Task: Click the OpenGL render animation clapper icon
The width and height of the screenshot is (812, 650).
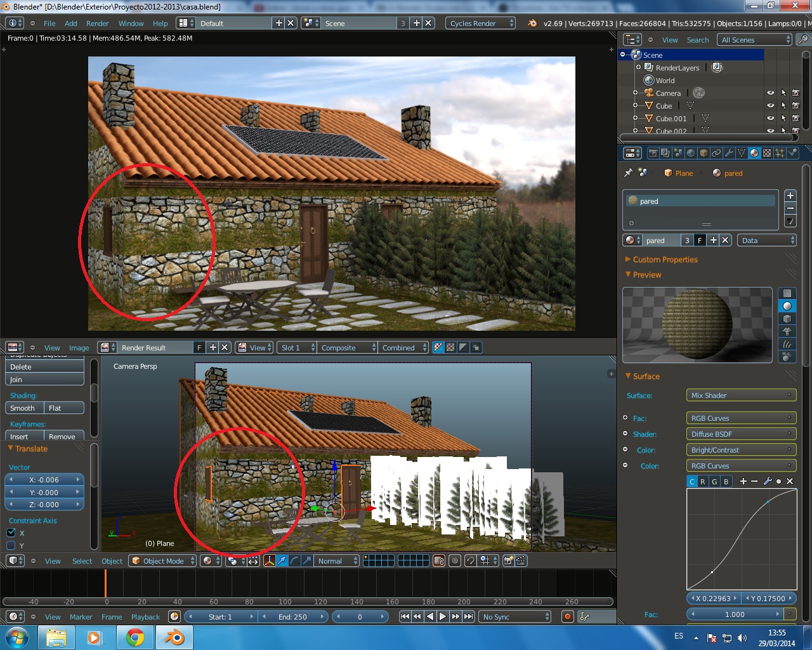Action: (x=521, y=560)
